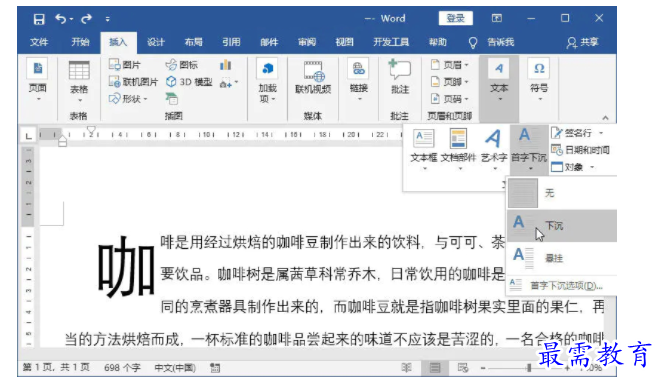Click the 登录 sign-in button
Image resolution: width=660 pixels, height=386 pixels.
[x=455, y=18]
